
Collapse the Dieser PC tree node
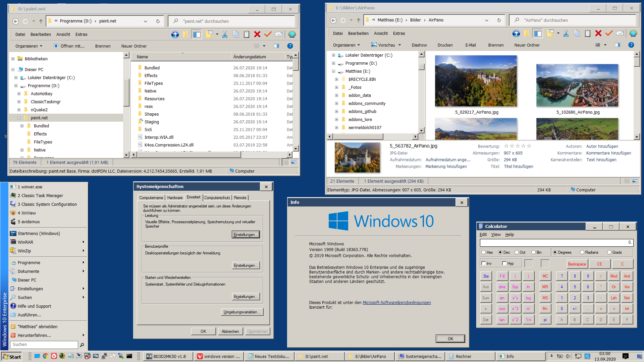tap(13, 69)
